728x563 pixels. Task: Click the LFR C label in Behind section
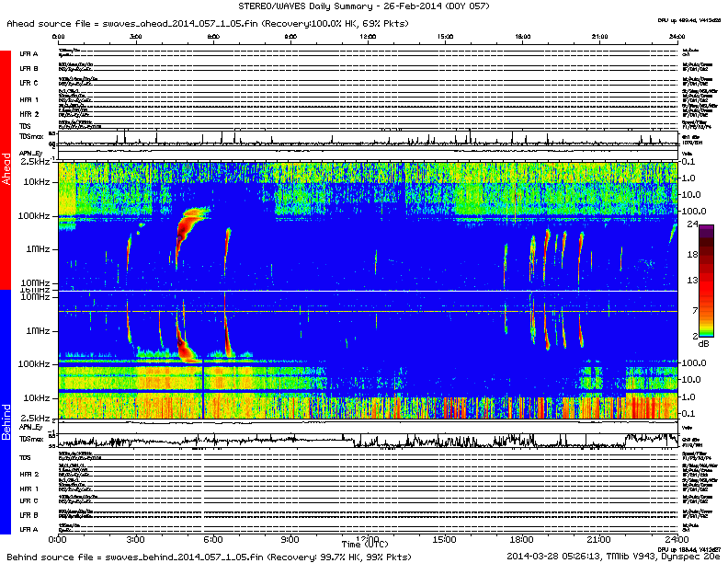pos(28,500)
